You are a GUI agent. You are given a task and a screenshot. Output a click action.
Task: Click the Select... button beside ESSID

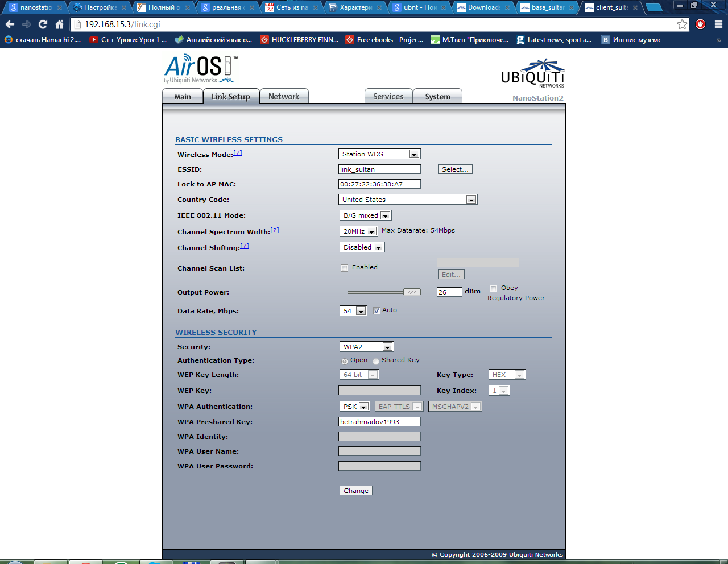(x=455, y=169)
